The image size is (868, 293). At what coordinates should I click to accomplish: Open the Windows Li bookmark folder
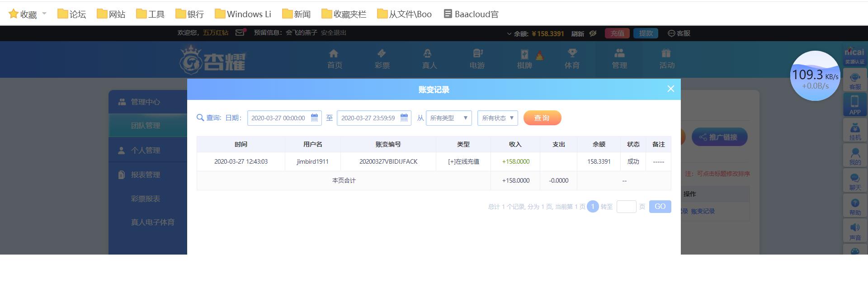tap(243, 14)
